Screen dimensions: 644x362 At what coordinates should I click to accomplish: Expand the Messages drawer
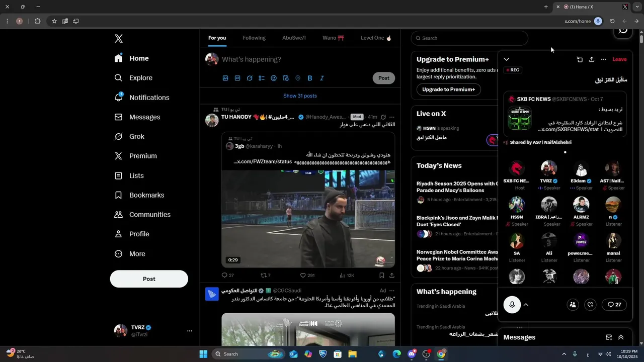[x=621, y=337]
